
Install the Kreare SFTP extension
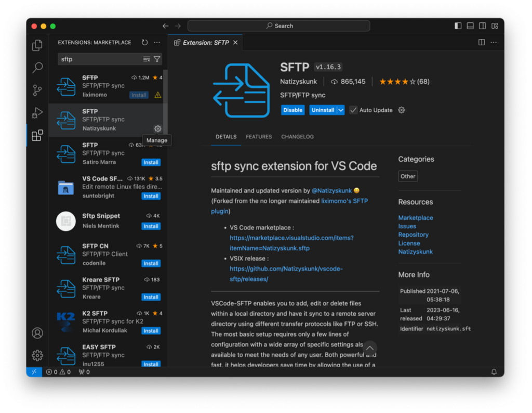(x=151, y=297)
